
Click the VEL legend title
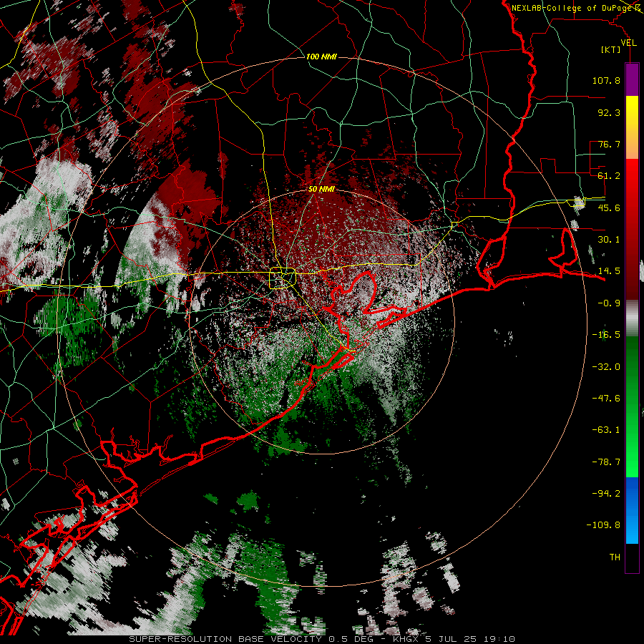[629, 43]
